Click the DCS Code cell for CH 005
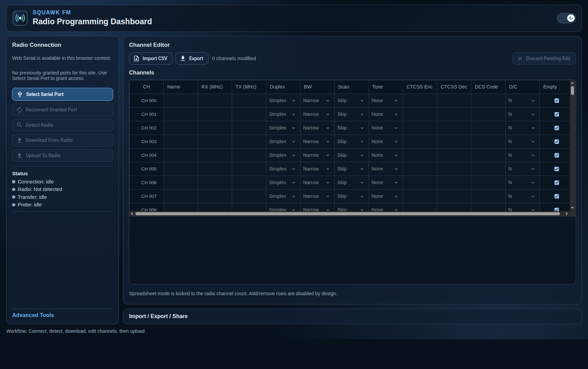Screen dimensions: 588x369 (x=488, y=169)
